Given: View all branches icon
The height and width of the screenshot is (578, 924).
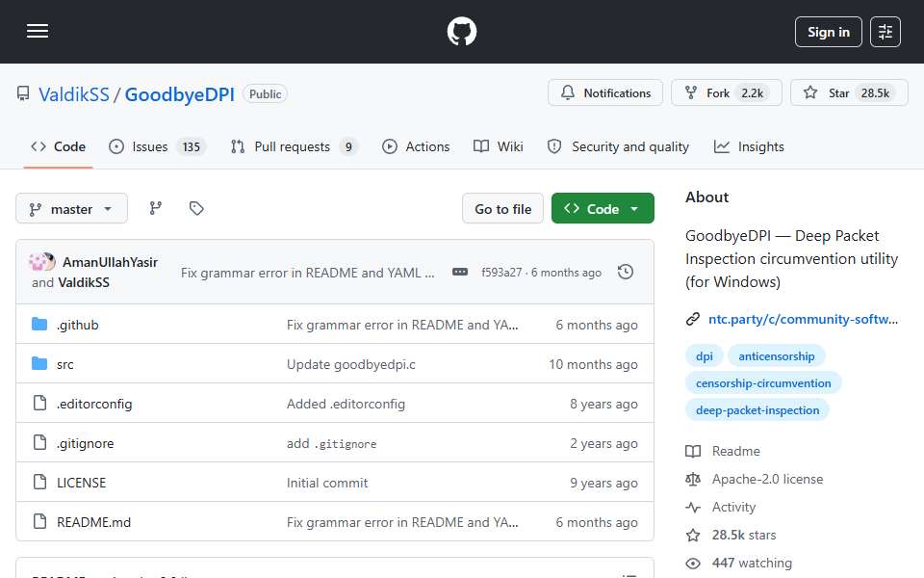Looking at the screenshot, I should click(x=156, y=208).
